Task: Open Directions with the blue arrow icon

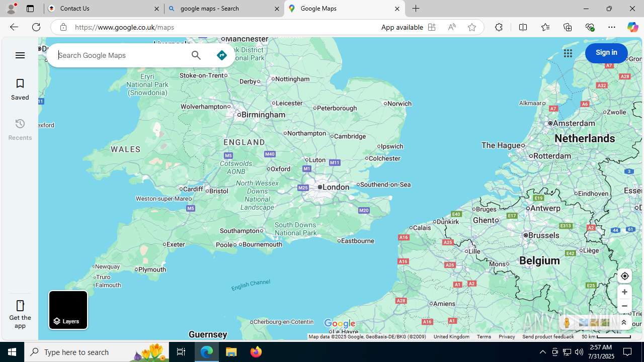Action: (221, 55)
